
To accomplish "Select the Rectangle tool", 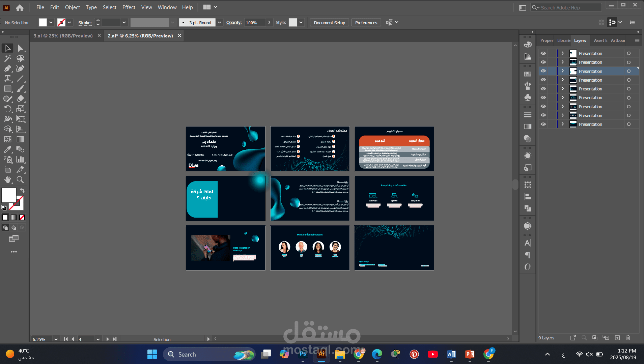I will [7, 89].
